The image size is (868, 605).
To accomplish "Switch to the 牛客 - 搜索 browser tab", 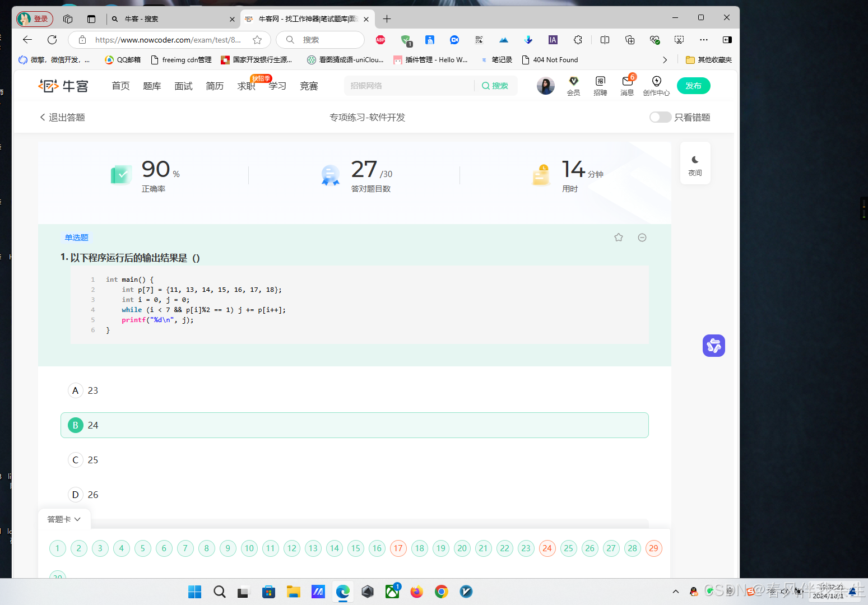I will click(x=173, y=19).
